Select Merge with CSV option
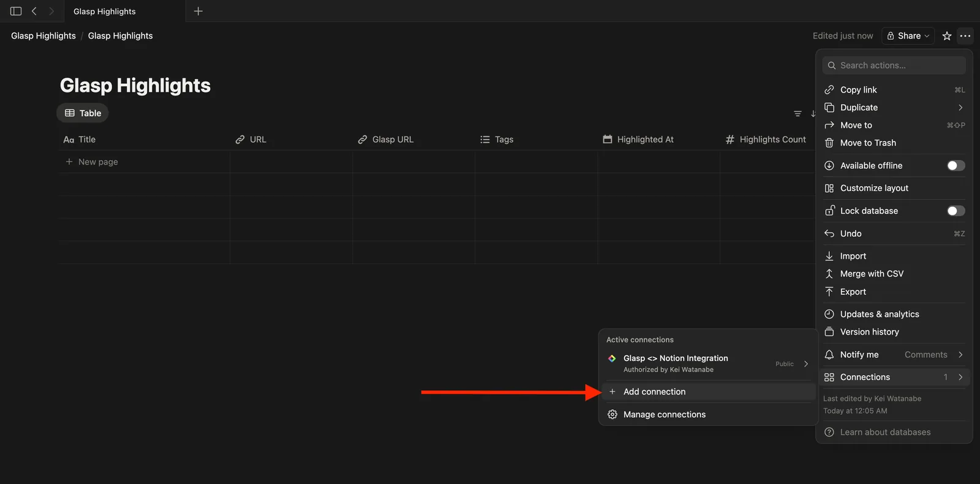980x484 pixels. click(x=894, y=274)
